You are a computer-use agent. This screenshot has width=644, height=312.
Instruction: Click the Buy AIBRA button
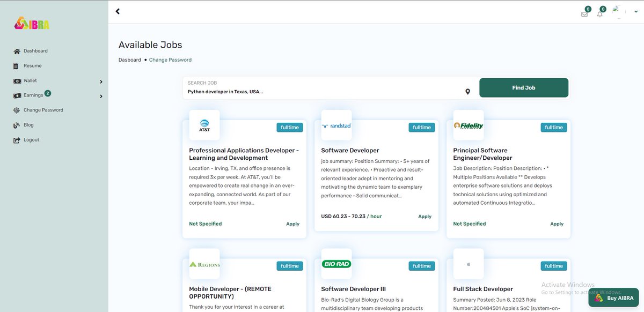pyautogui.click(x=613, y=298)
